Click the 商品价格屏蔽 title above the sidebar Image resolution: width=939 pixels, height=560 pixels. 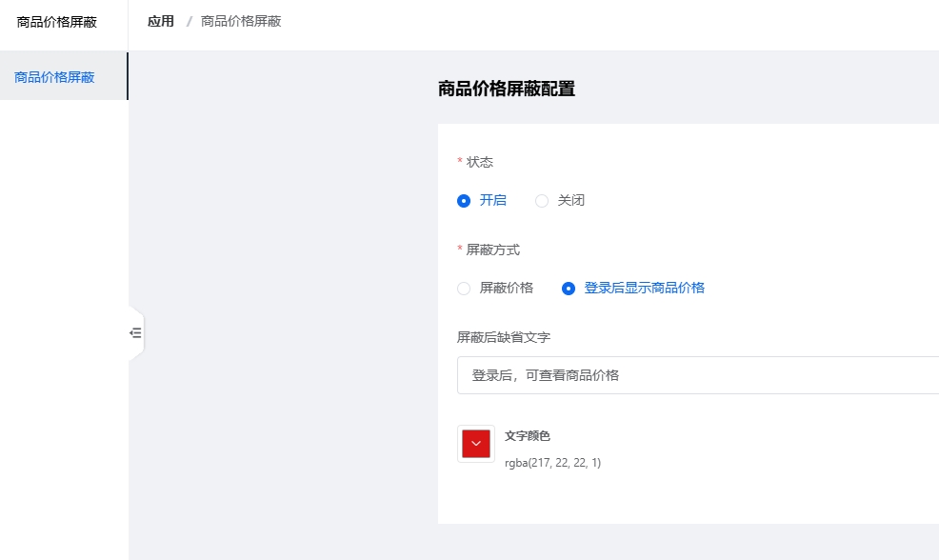tap(57, 22)
